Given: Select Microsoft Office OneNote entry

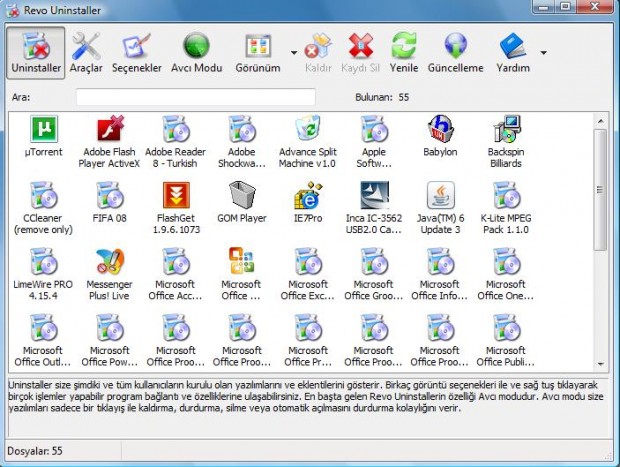Looking at the screenshot, I should click(x=506, y=274).
